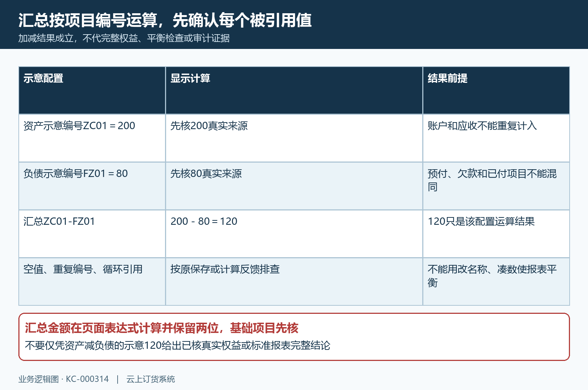Image resolution: width=588 pixels, height=390 pixels.
Task: Select the cell 不能用改名称、凑数使报表平衡
Action: 496,282
